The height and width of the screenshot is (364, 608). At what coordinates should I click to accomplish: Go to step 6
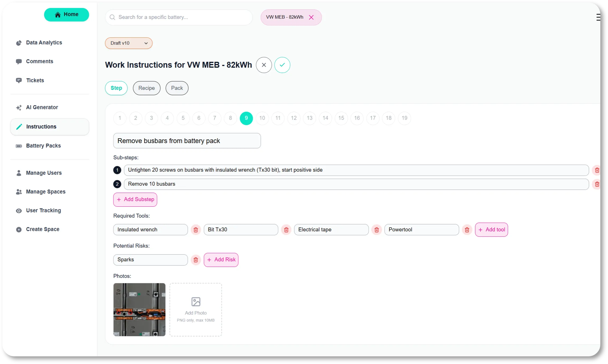(199, 118)
